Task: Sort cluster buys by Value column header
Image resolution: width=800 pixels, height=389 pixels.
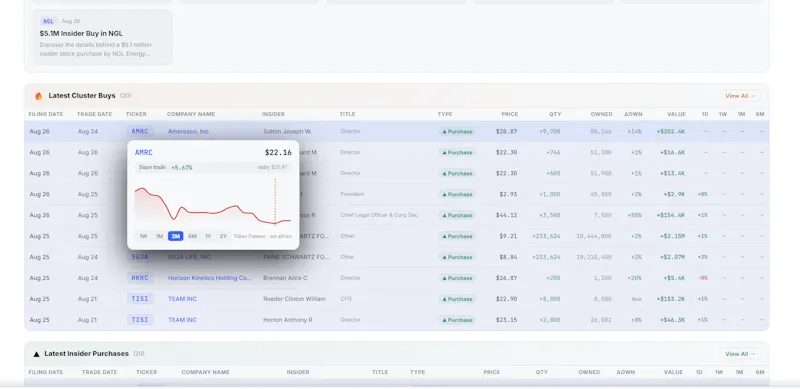Action: (x=676, y=114)
